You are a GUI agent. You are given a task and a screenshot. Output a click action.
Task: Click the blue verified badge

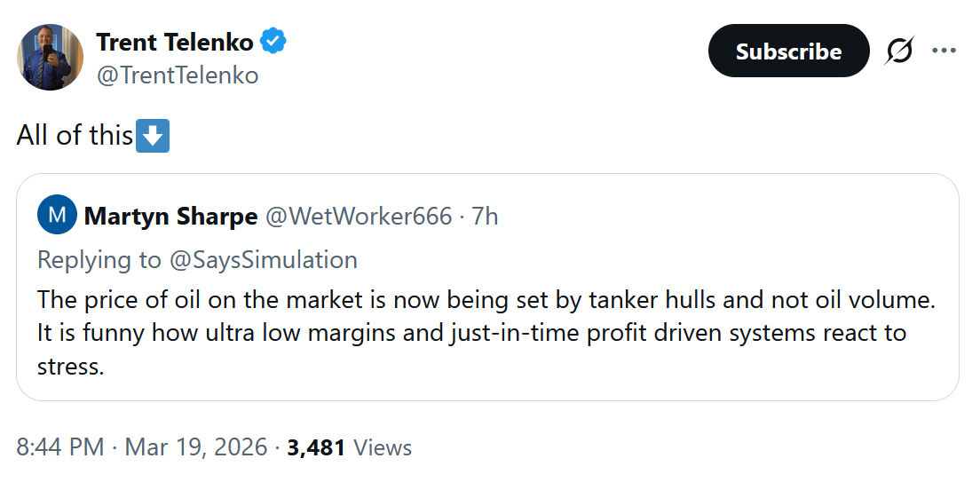[x=273, y=42]
